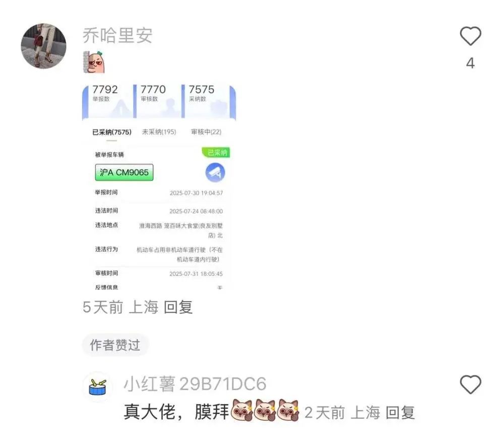Reply to 小红薯 29B71DC6 via 回复
Screen dimensions: 504x440
tap(400, 413)
